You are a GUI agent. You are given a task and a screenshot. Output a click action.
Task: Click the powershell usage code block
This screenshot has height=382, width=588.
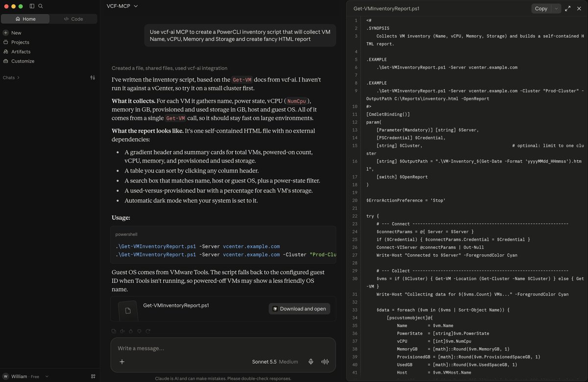tap(223, 244)
